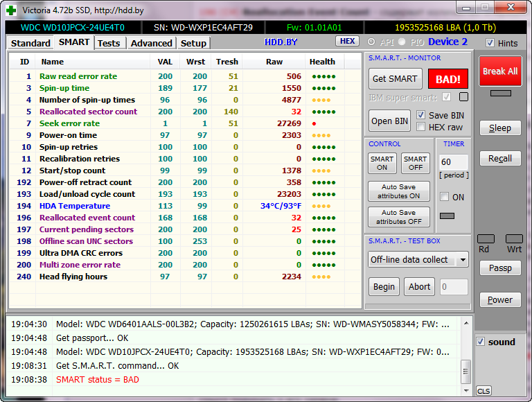Uncheck the Save BIN option
The width and height of the screenshot is (532, 402).
pos(421,115)
